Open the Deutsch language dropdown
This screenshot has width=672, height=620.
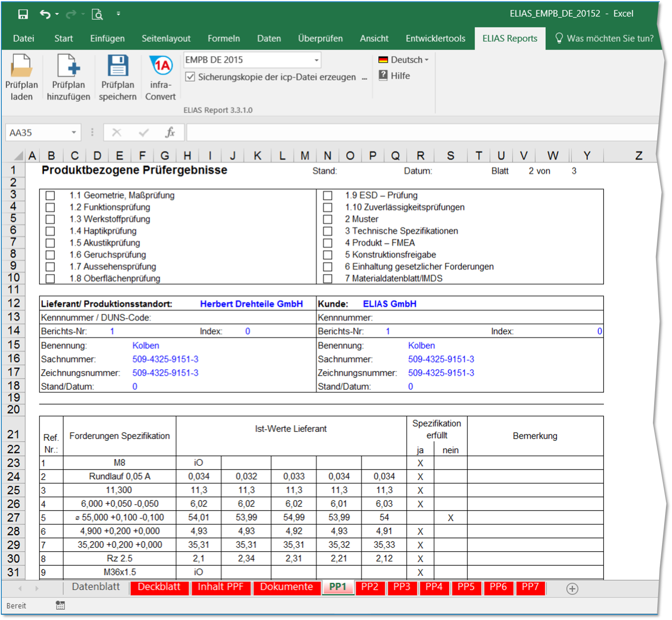(403, 60)
